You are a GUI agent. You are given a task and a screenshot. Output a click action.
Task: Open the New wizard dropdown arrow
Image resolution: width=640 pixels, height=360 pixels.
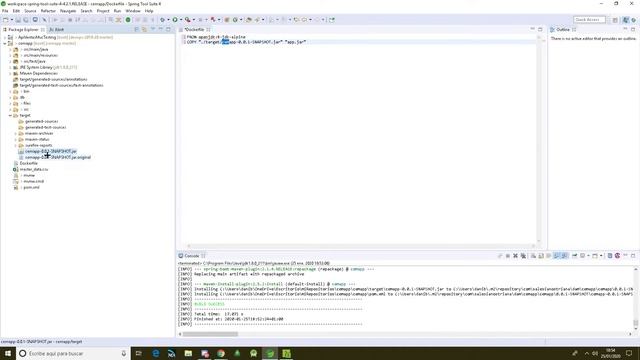click(11, 20)
